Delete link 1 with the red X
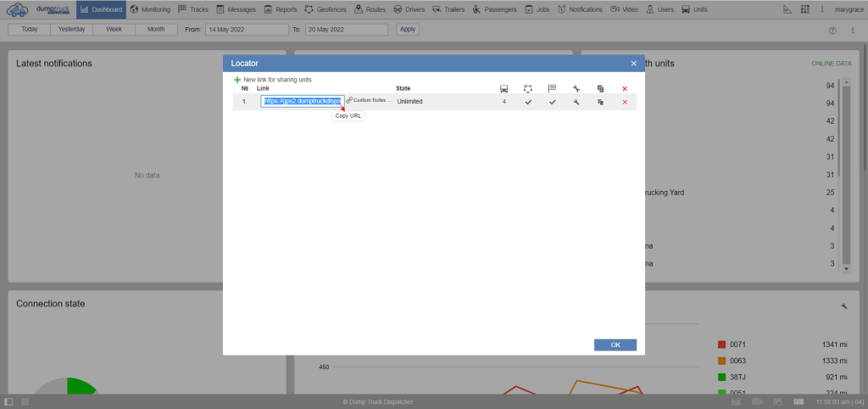868x409 pixels. 625,102
